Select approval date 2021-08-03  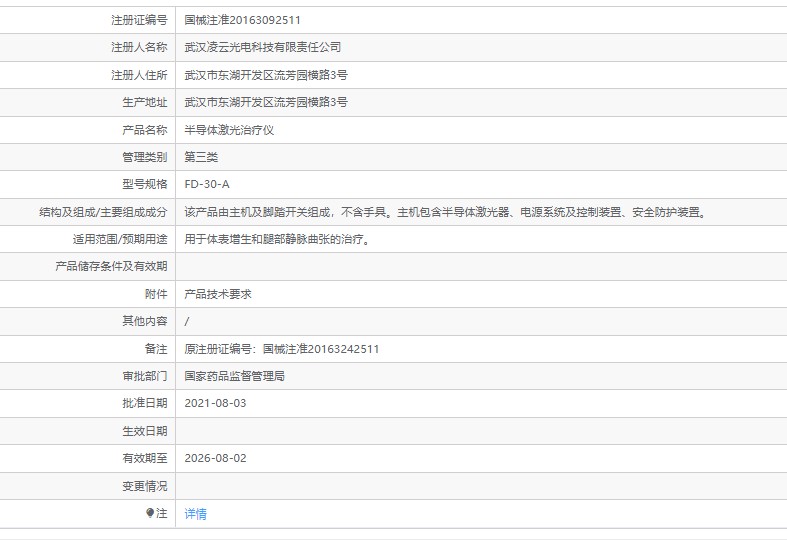215,403
